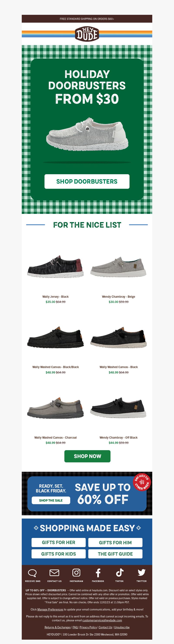Click the Twitter bird icon
This screenshot has height=644, width=174.
(x=142, y=572)
